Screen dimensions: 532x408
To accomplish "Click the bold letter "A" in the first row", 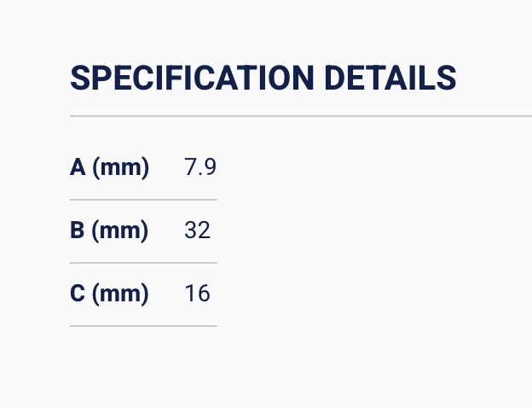I will (x=78, y=167).
